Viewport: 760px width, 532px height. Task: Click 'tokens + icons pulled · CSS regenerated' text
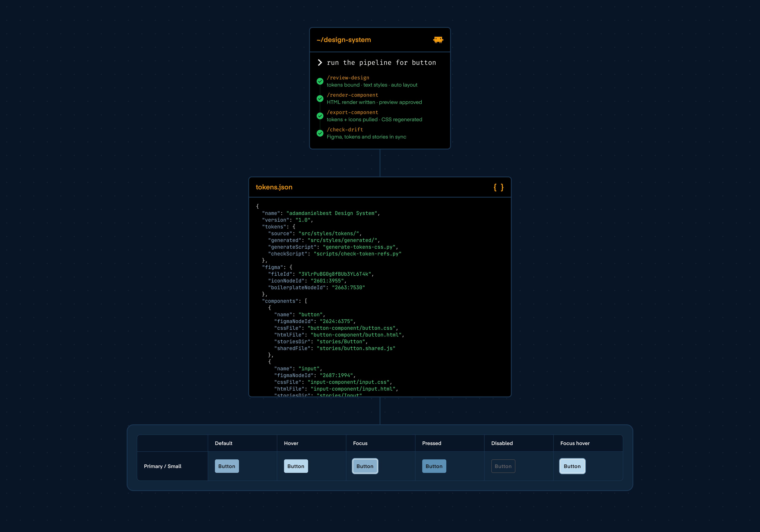click(374, 119)
